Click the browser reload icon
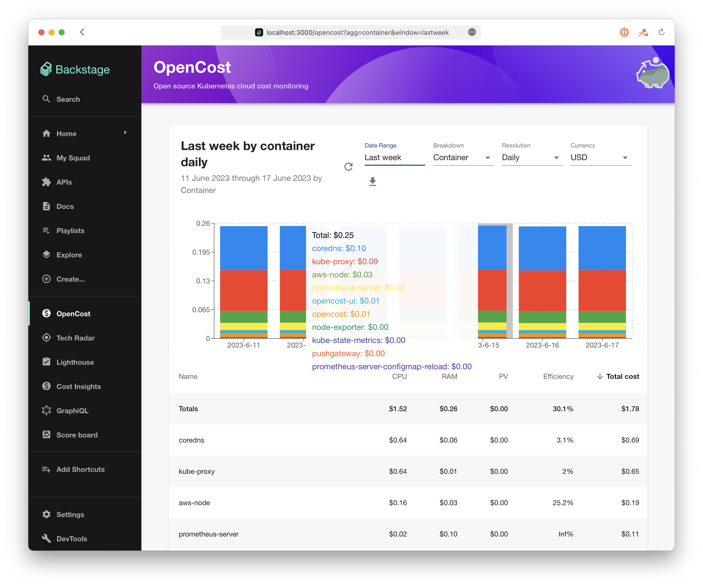The width and height of the screenshot is (703, 588). (x=661, y=32)
